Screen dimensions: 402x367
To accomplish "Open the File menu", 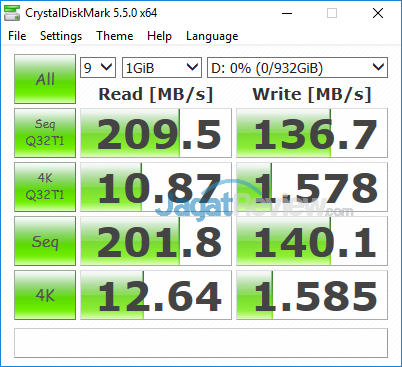I will (17, 36).
